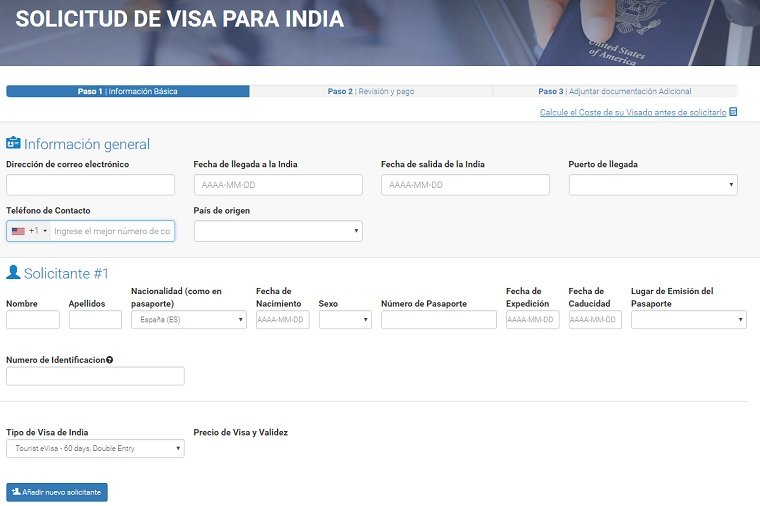Focus the Dirección de correo electrónico field

coord(90,185)
